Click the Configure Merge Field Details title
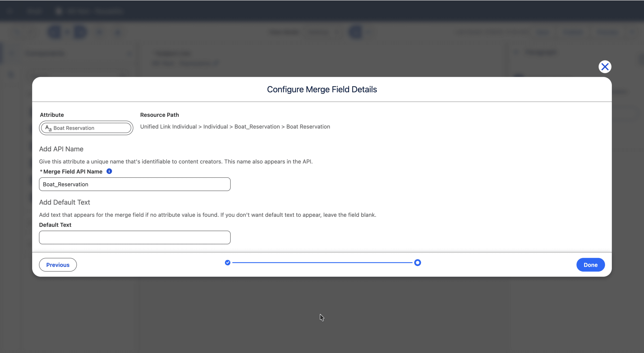 pyautogui.click(x=322, y=89)
